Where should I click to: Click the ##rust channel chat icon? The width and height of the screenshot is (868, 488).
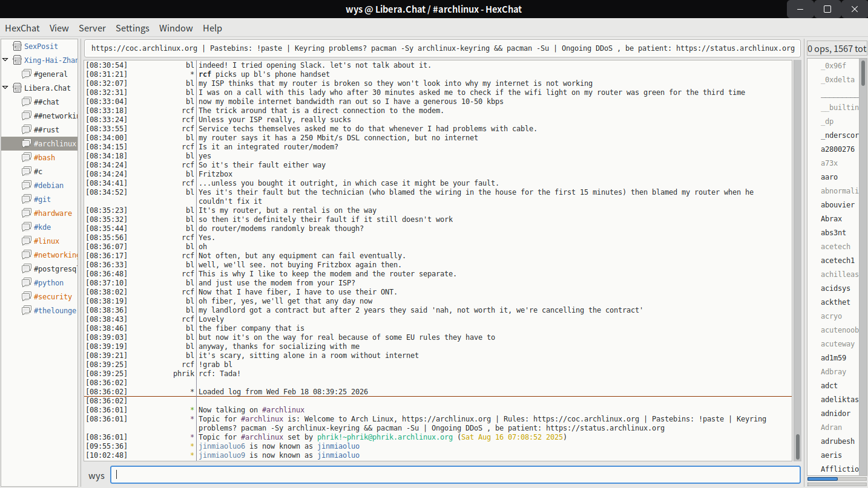27,129
